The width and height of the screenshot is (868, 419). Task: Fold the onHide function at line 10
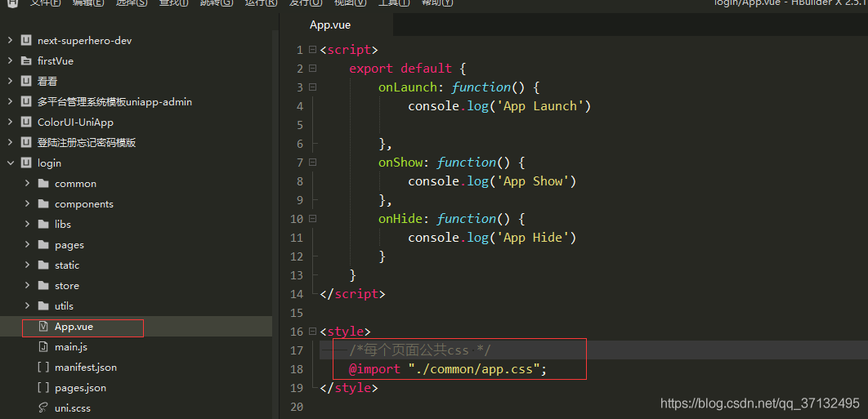pos(312,219)
